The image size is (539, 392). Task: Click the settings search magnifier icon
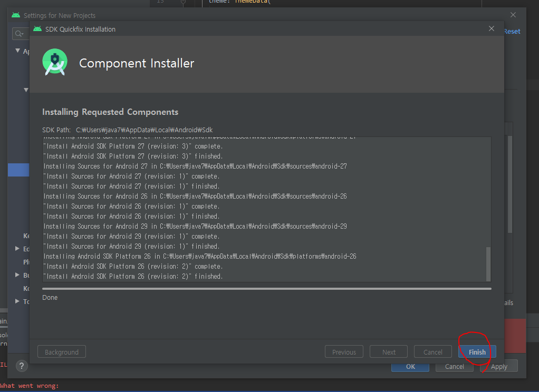(x=18, y=34)
